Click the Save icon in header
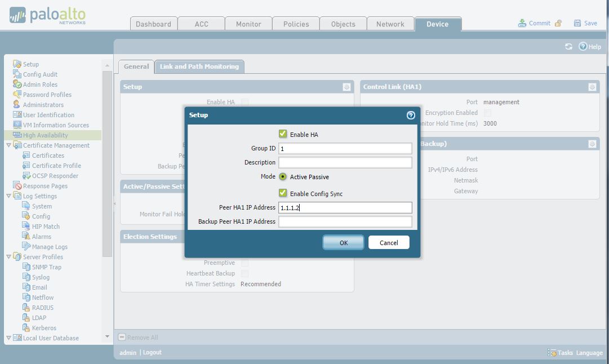 (x=577, y=23)
